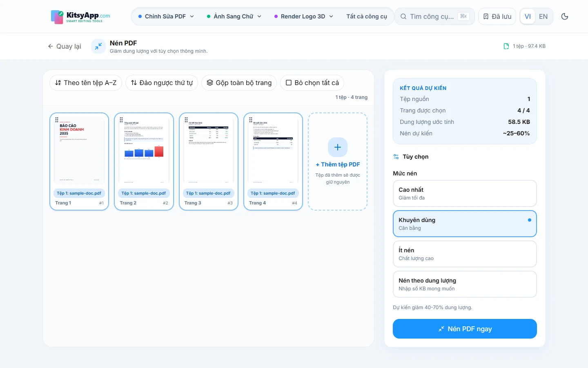Click the plus icon to add PDF
The image size is (588, 368).
coord(338,147)
